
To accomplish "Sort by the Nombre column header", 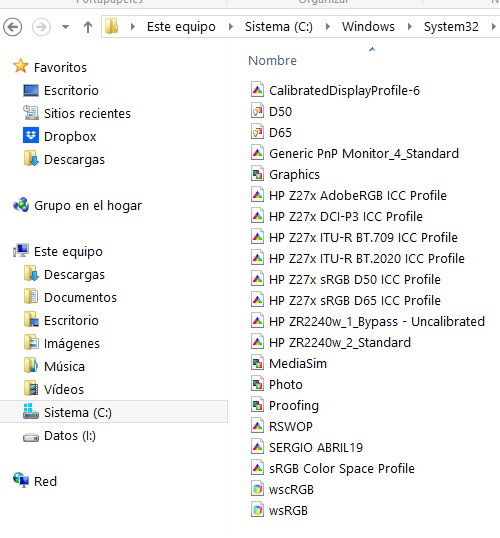I will [x=272, y=60].
